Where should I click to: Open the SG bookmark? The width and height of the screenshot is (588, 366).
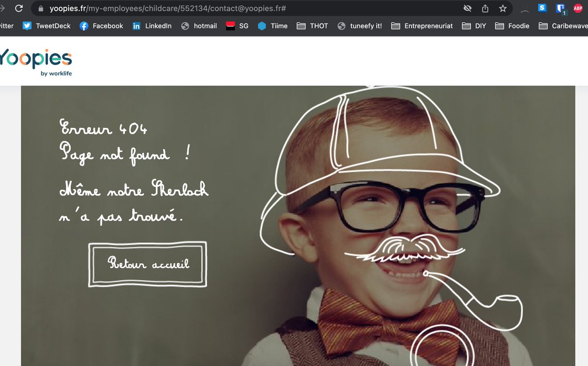(x=237, y=26)
